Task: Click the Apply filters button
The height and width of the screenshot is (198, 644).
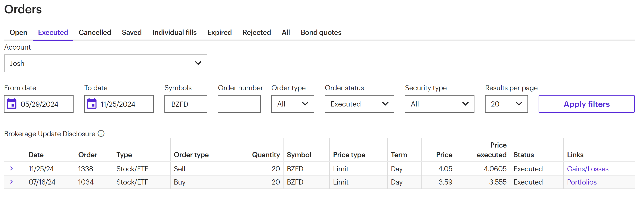Action: tap(586, 104)
